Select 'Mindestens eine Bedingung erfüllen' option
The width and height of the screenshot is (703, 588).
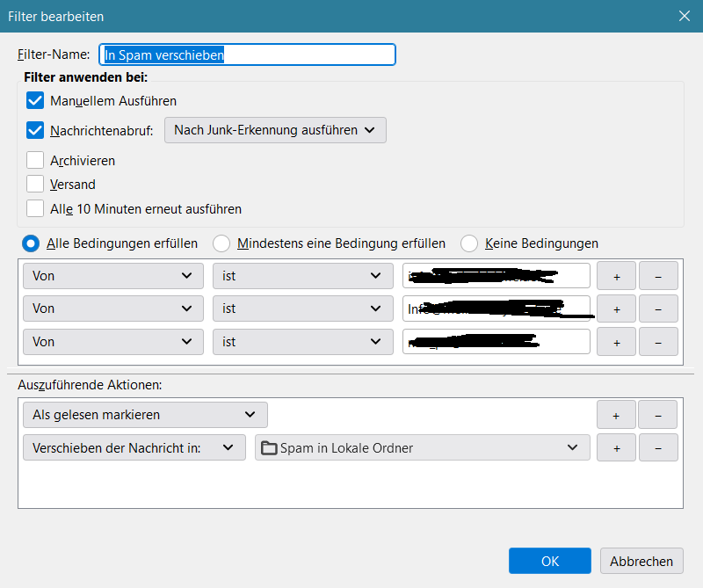(x=222, y=243)
